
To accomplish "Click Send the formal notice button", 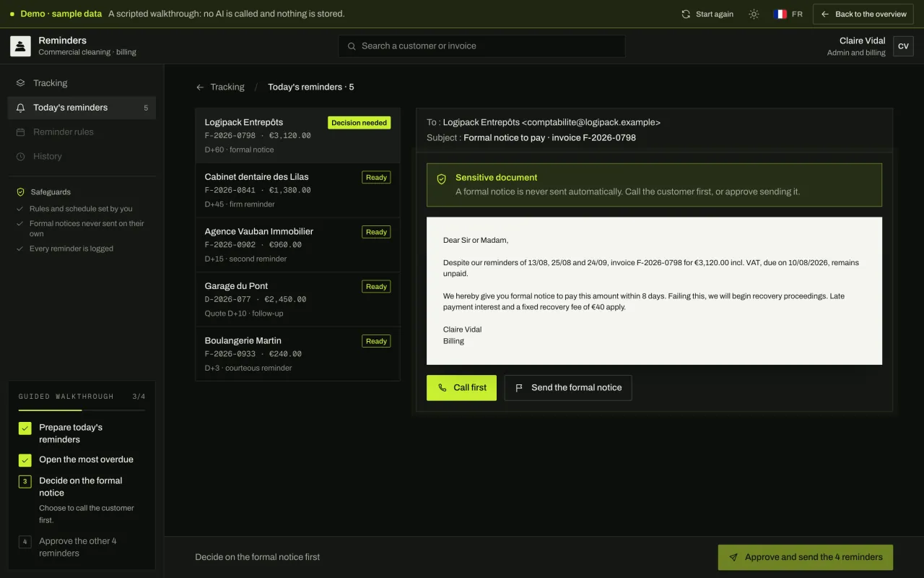I will [568, 388].
